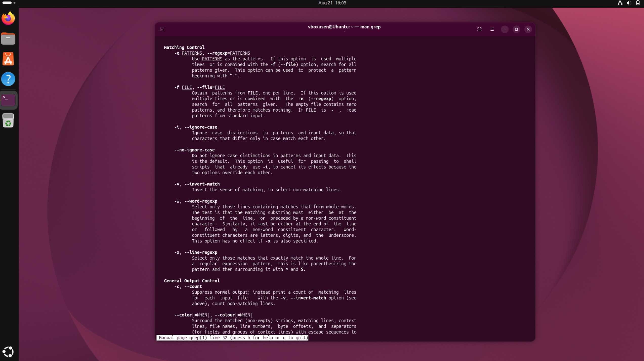Open Ubuntu App Center from dock
This screenshot has width=644, height=361.
(x=8, y=59)
